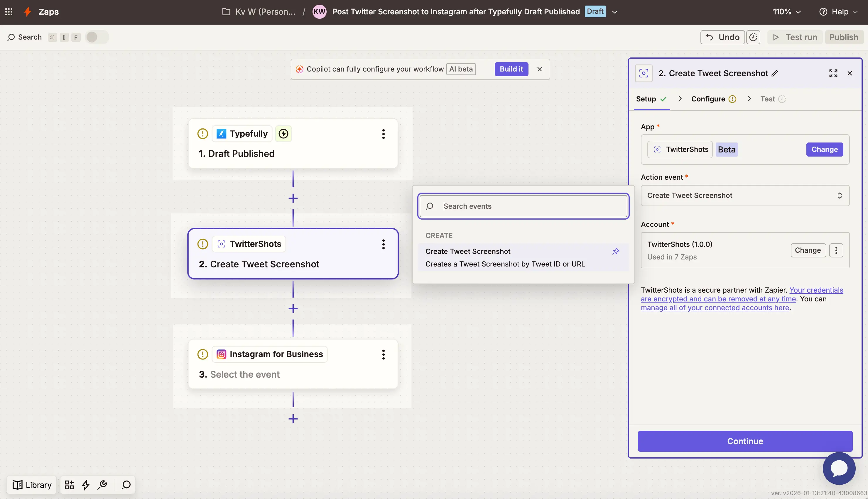
Task: Click the magnifier icon in bottom toolbar
Action: pos(125,485)
